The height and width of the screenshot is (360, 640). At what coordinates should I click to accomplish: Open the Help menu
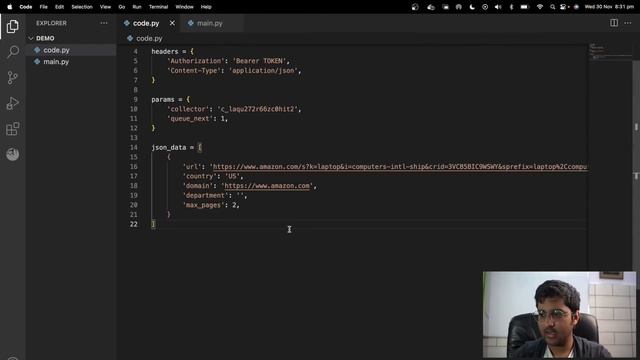click(206, 7)
